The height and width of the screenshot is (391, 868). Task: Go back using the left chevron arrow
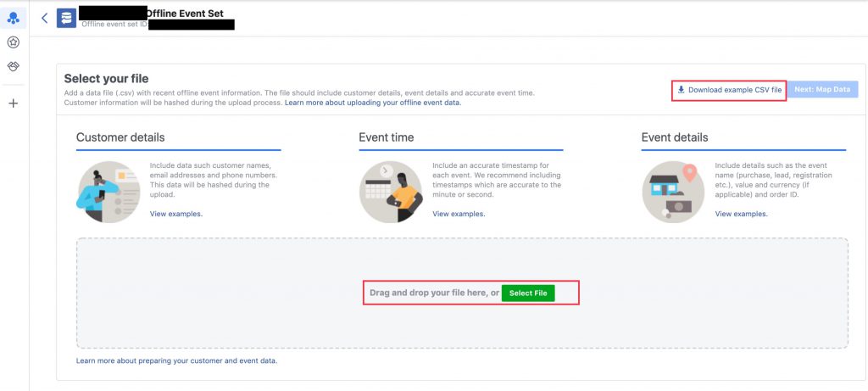44,18
